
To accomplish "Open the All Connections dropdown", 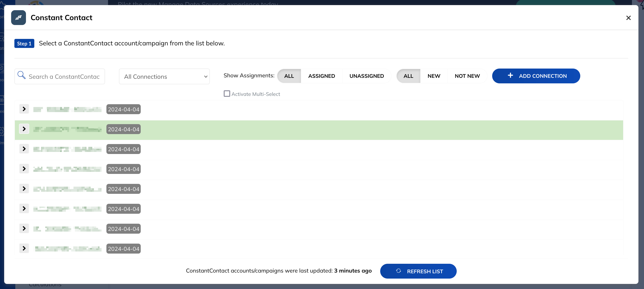I will click(164, 76).
